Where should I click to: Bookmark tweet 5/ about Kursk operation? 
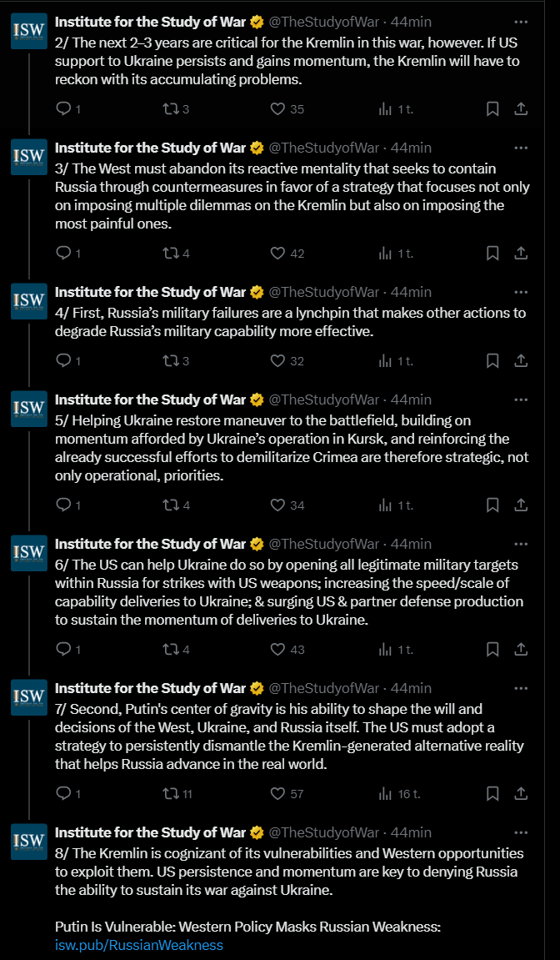pyautogui.click(x=492, y=505)
